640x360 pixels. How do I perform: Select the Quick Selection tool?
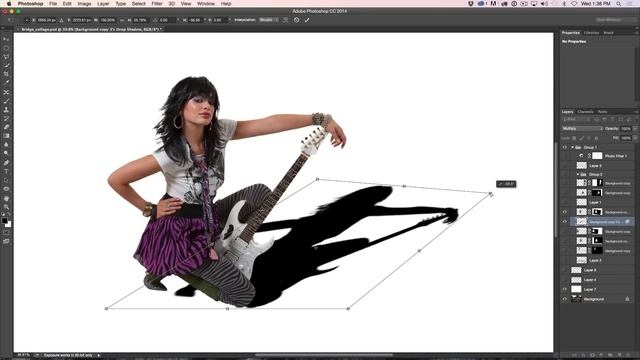[x=6, y=65]
